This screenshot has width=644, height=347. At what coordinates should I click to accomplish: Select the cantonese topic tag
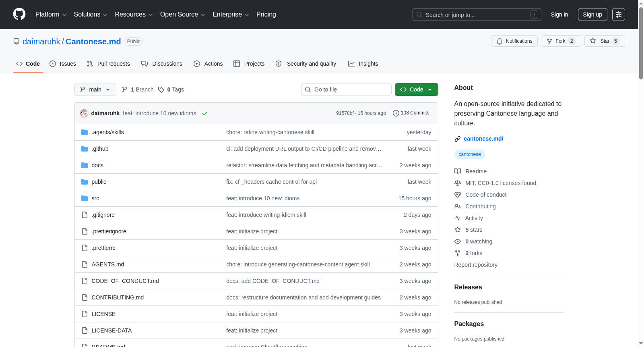coord(470,154)
